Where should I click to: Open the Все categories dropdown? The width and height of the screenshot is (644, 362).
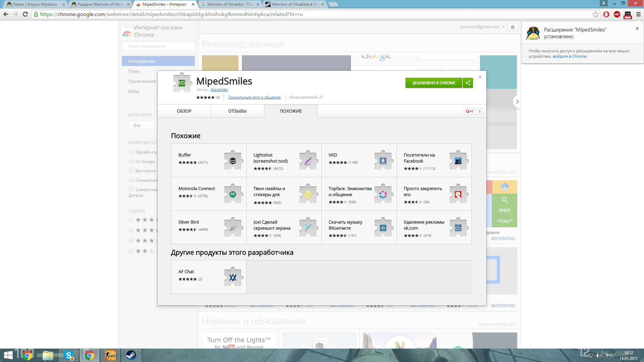(x=143, y=125)
